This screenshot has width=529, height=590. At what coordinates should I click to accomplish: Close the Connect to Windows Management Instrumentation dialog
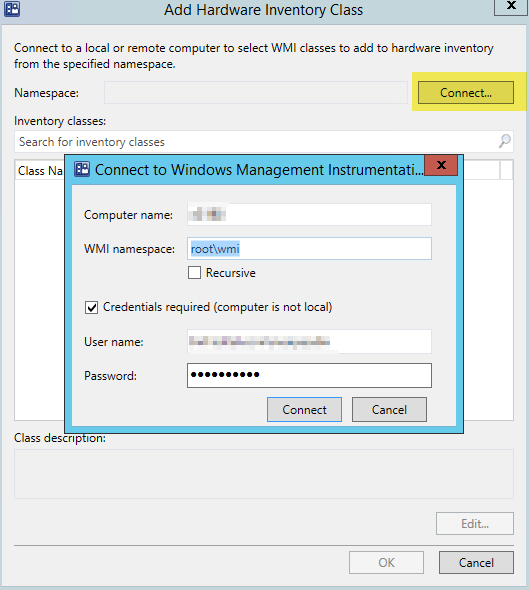coord(441,165)
